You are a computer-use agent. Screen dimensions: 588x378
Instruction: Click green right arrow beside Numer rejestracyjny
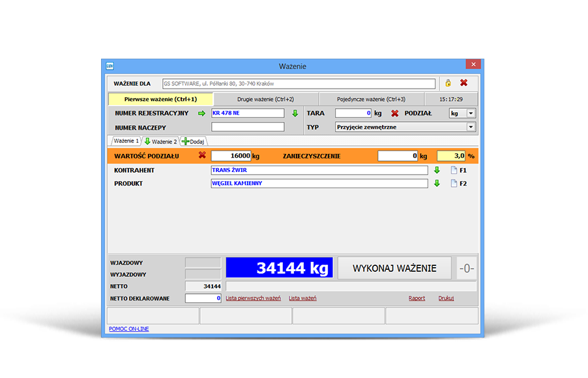pos(201,113)
